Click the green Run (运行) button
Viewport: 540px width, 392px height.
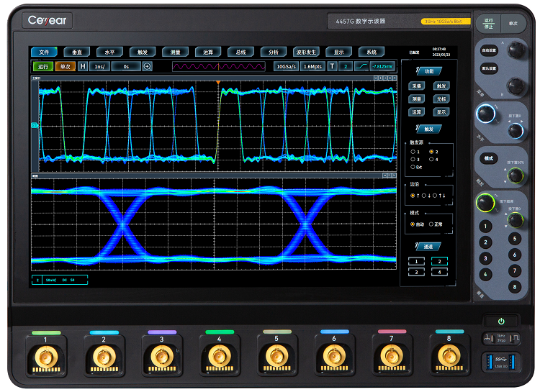pos(42,66)
